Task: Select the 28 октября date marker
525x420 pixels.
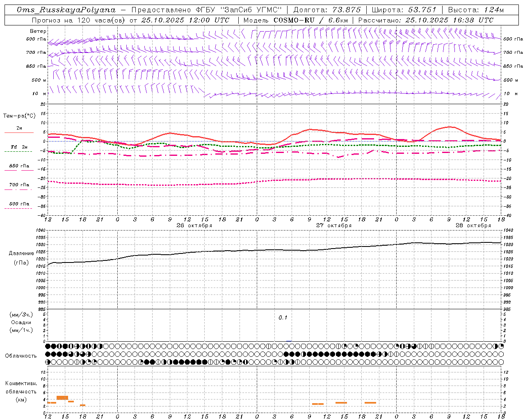Action: 473,226
